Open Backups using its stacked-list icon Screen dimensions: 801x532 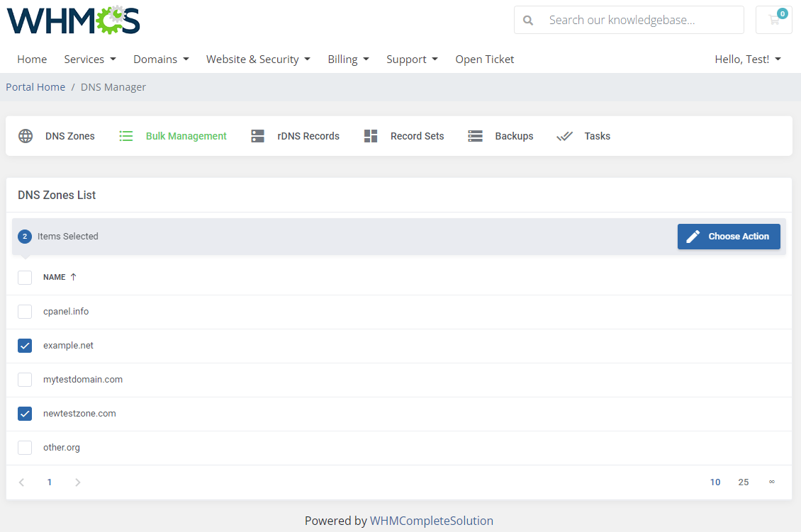click(x=475, y=135)
